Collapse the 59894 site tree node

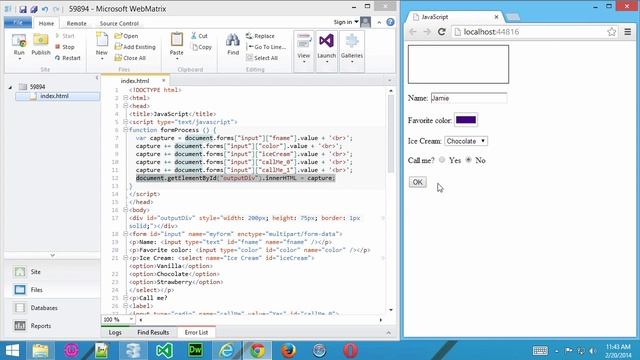11,87
